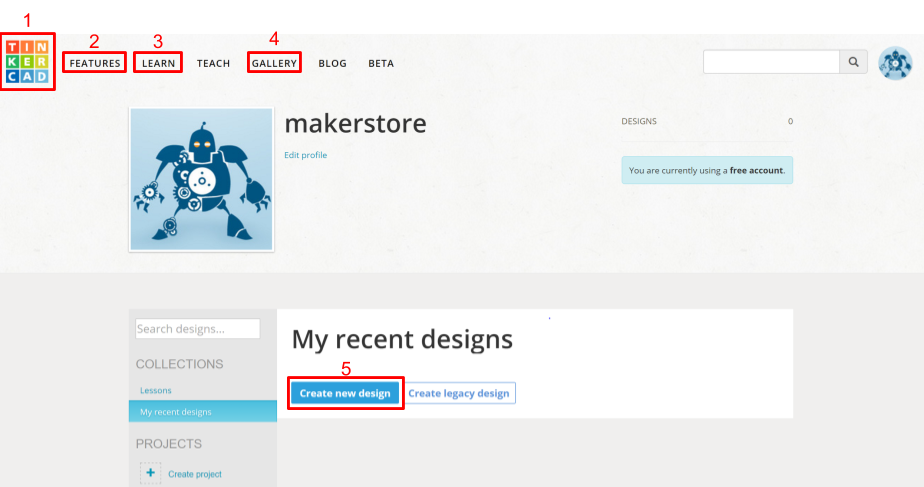Click the free account notice

707,170
